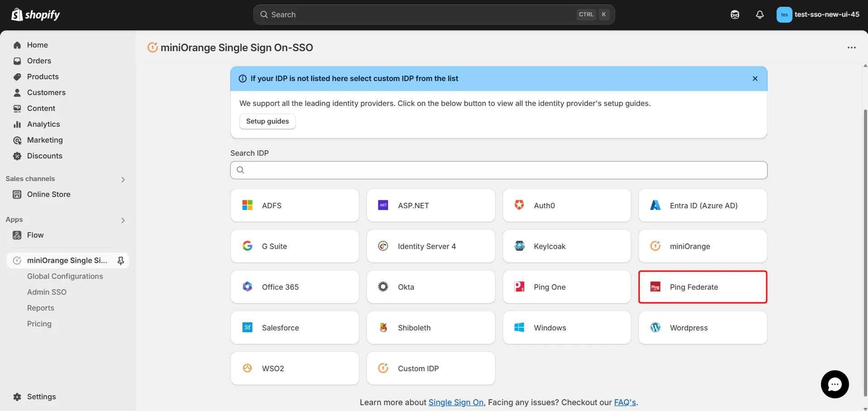Expand the Apps section chevron

coord(123,220)
